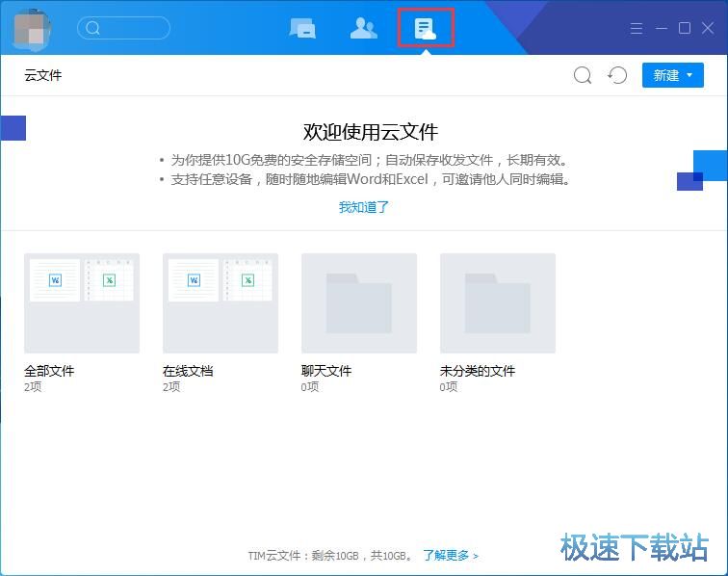
Task: Open the 未分类的文件 folder icon
Action: point(498,302)
